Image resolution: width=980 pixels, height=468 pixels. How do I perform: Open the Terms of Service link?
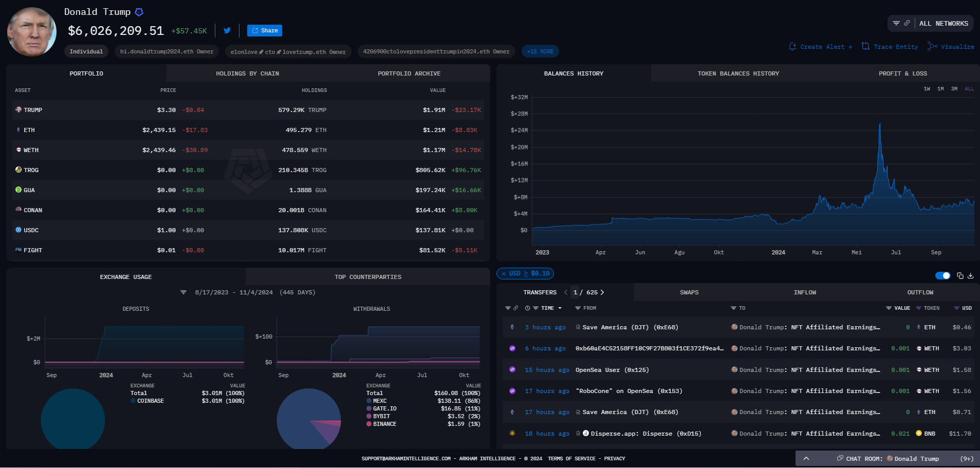click(x=571, y=459)
